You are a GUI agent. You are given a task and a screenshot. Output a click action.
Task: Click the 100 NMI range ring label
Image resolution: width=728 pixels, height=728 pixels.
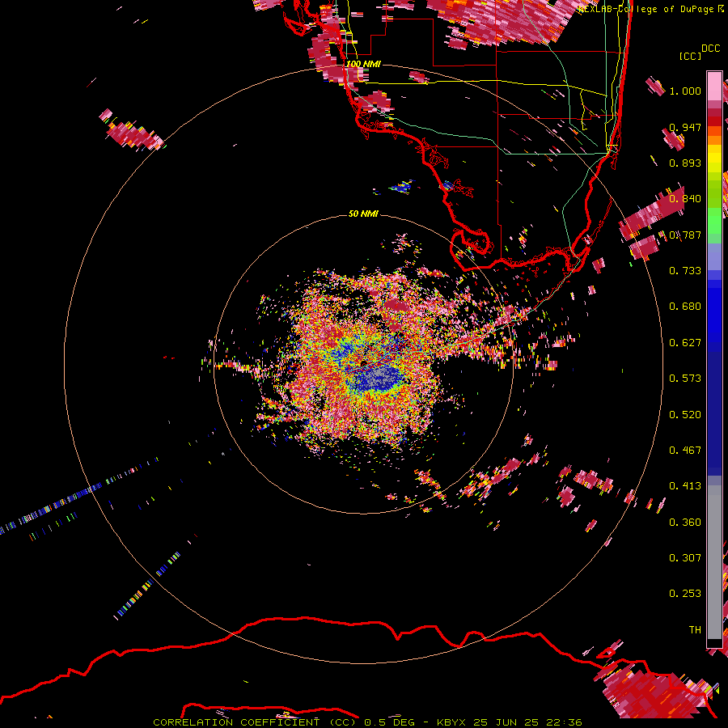[363, 64]
